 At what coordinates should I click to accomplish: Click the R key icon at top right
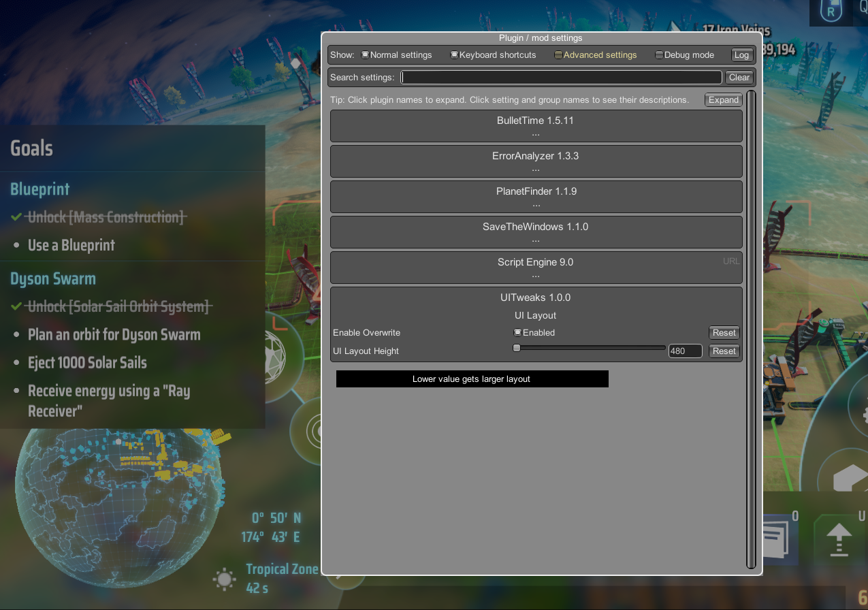click(x=831, y=10)
